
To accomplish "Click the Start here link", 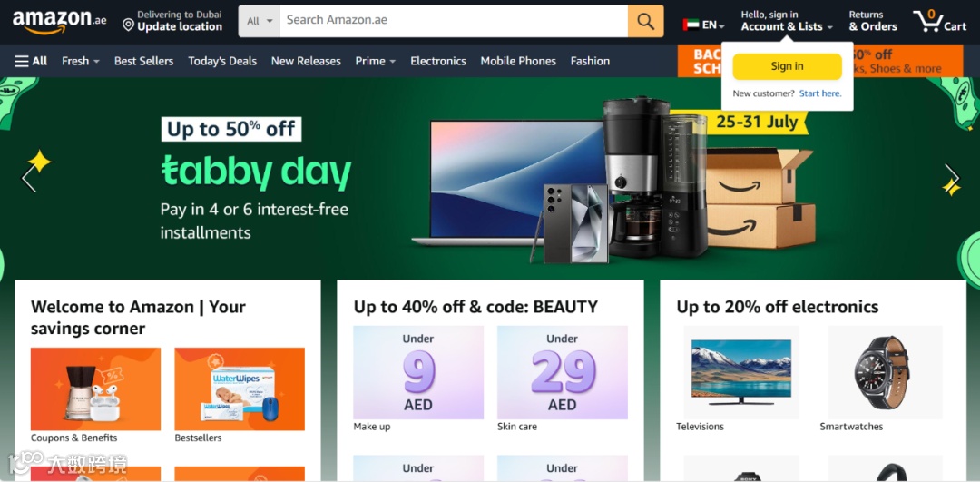I will [820, 93].
